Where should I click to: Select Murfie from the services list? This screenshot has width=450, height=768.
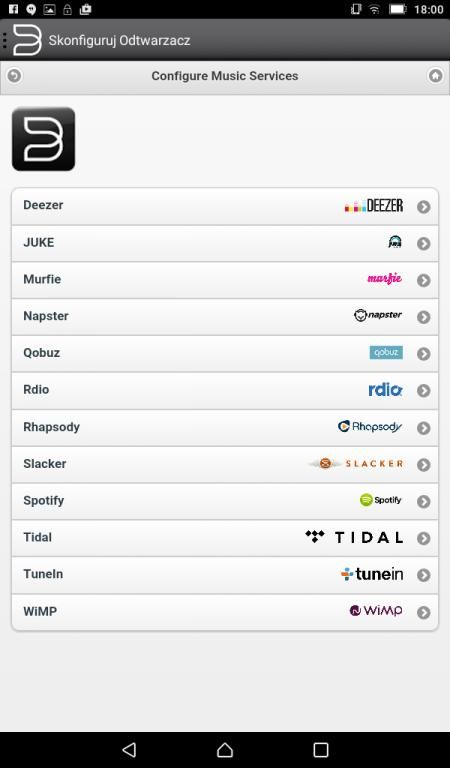pyautogui.click(x=225, y=280)
